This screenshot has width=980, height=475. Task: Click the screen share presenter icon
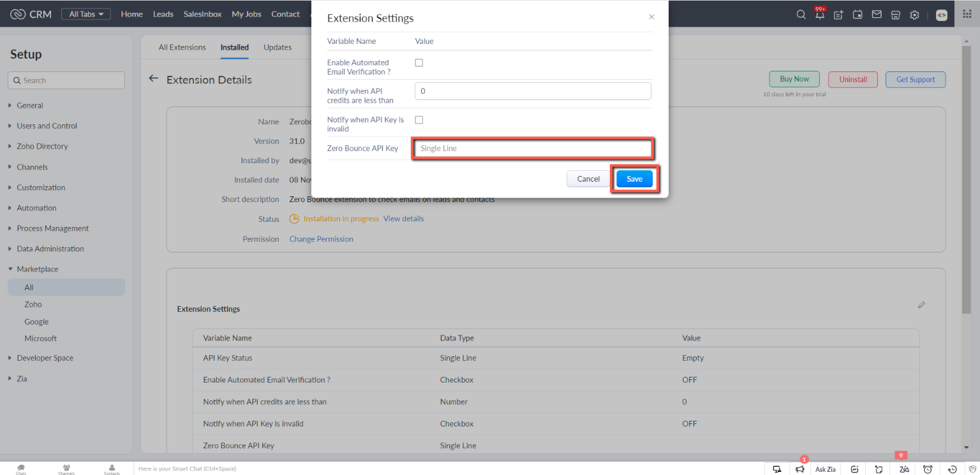coord(776,469)
